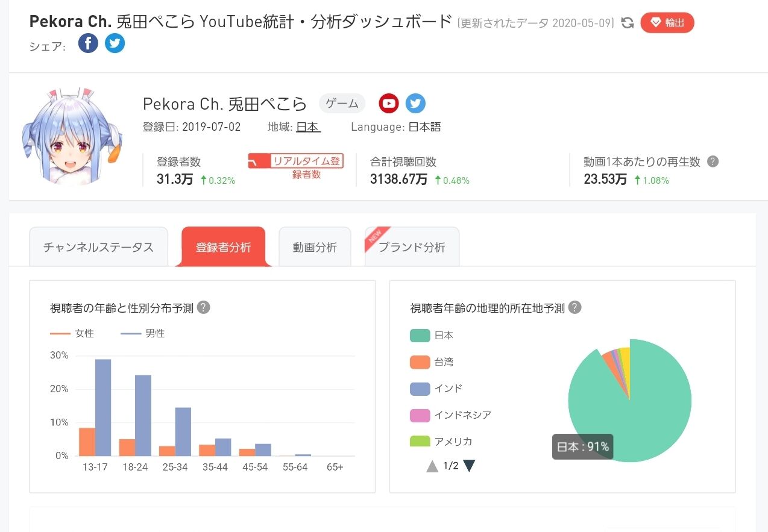
Task: Go to next legend page arrow
Action: coord(469,466)
